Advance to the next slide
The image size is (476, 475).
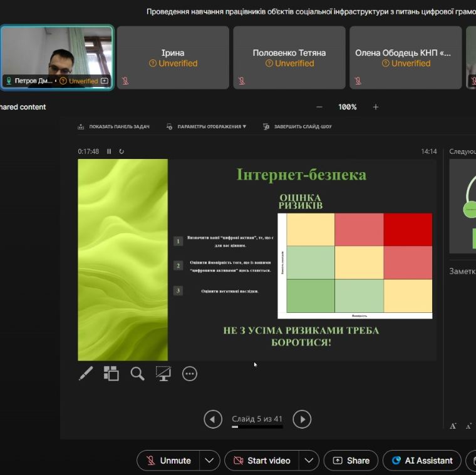click(302, 419)
